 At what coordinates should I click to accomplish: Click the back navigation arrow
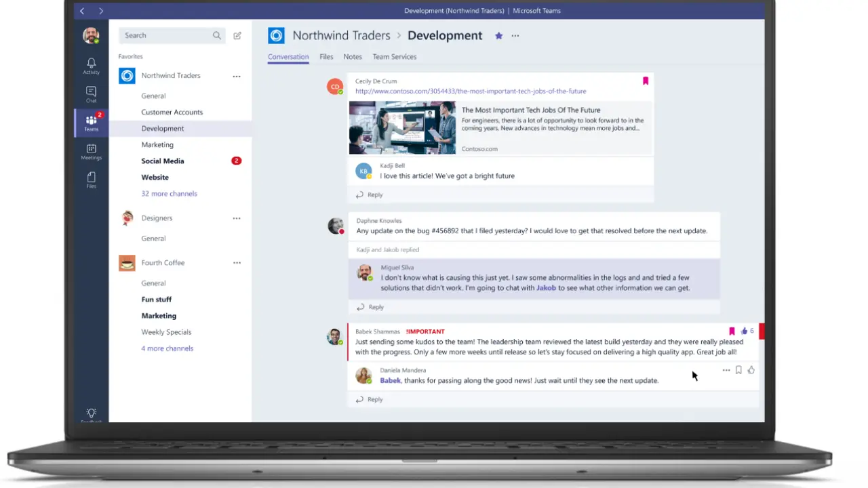(82, 11)
